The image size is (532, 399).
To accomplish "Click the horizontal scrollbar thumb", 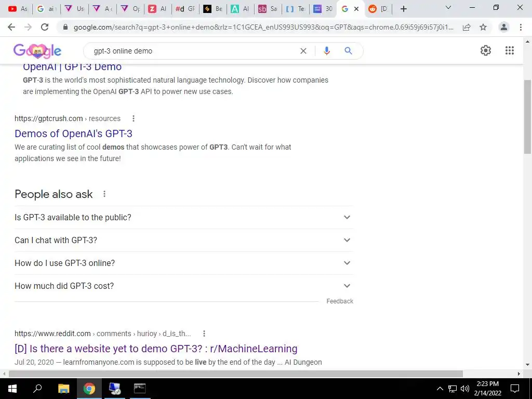I will click(x=236, y=374).
